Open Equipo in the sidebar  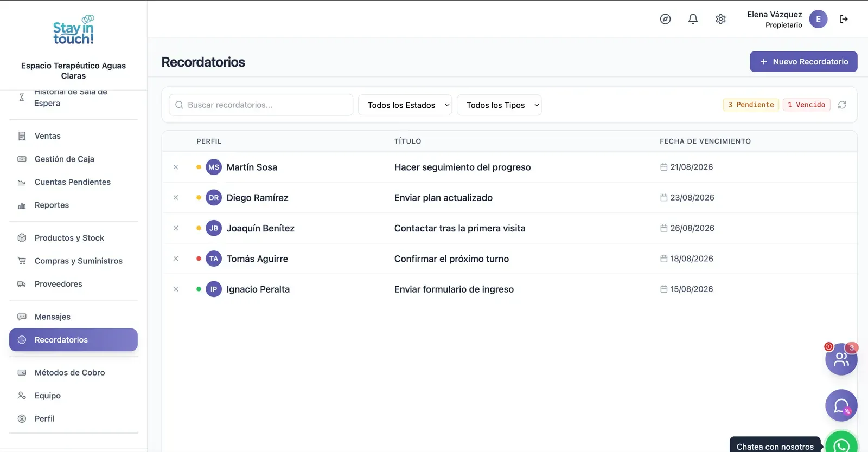(x=73, y=396)
